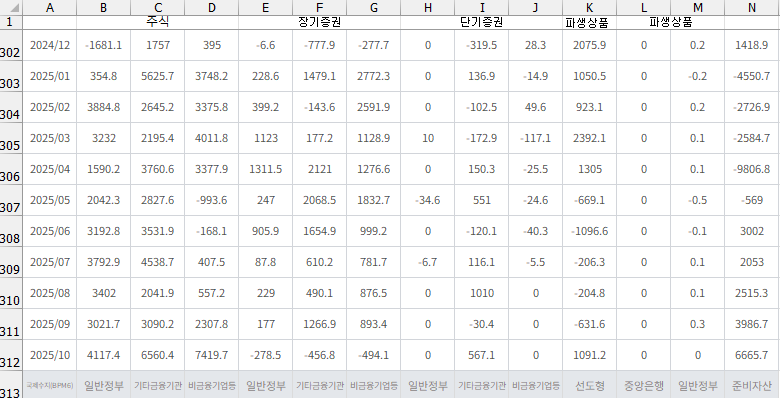The width and height of the screenshot is (780, 398).
Task: Select the cell with value 1010
Action: click(x=482, y=293)
